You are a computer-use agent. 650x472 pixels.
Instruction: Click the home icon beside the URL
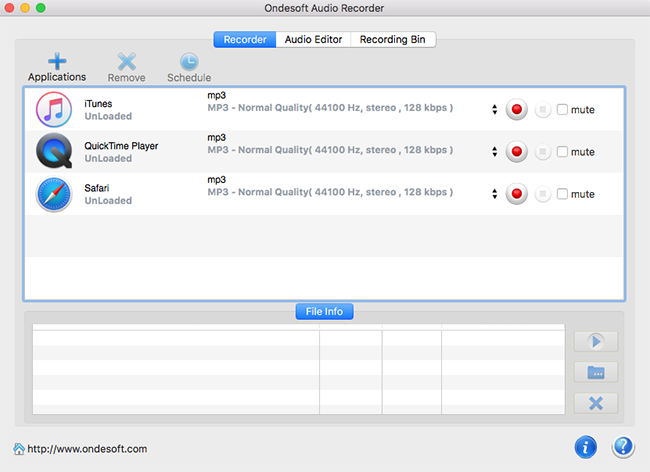tap(19, 449)
